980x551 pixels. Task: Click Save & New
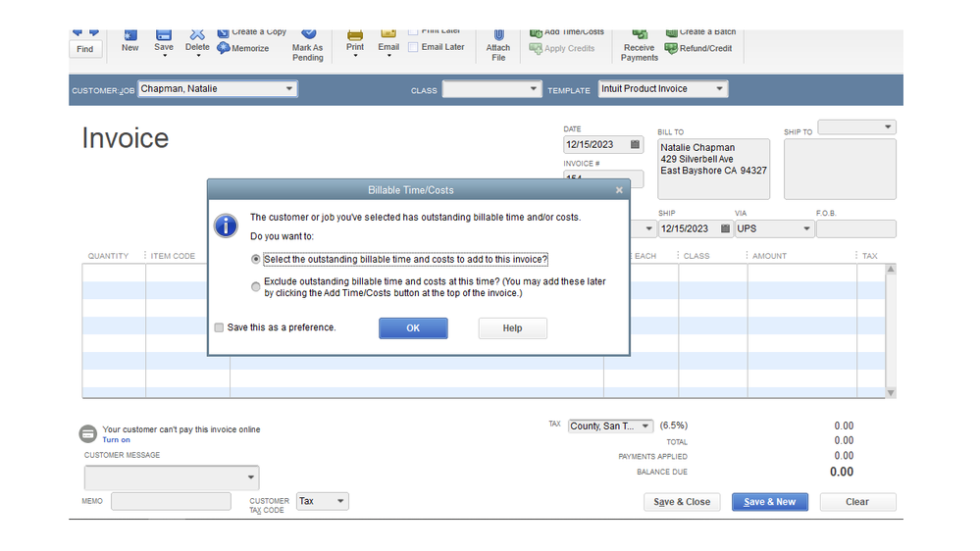click(770, 502)
